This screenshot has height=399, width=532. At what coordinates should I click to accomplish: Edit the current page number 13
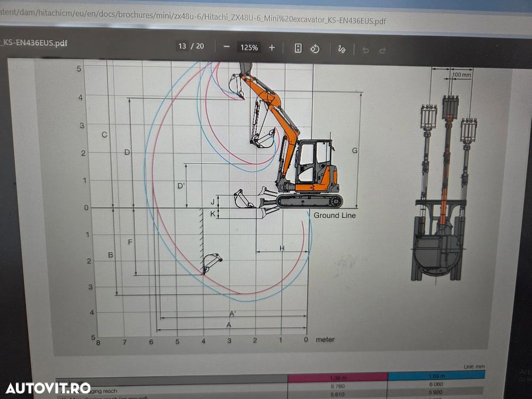pos(182,46)
